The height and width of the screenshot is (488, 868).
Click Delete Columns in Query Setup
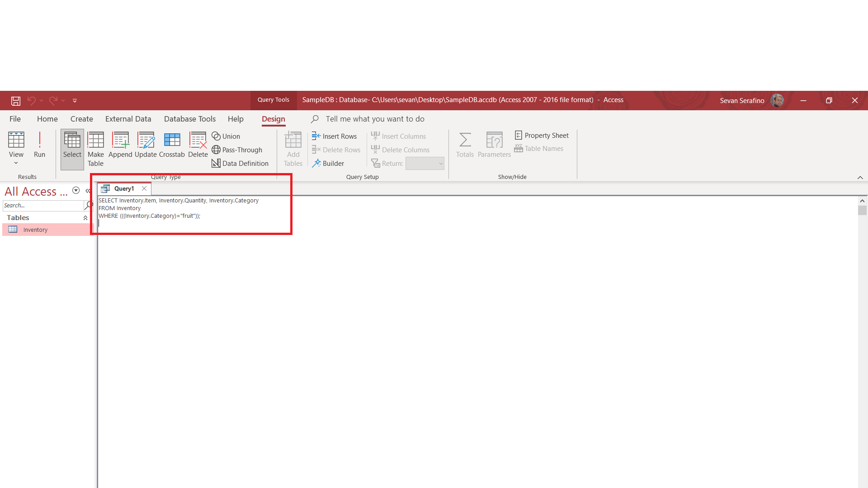point(401,150)
